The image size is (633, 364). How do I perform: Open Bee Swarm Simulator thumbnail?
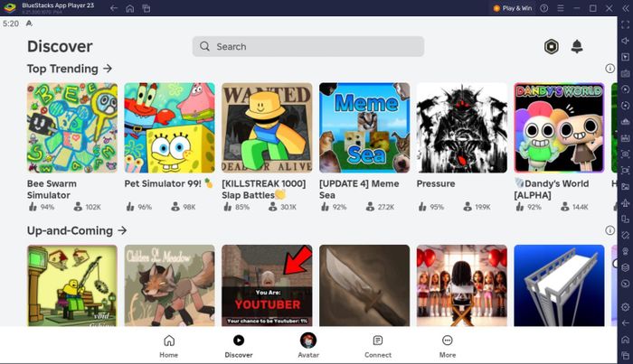tap(72, 127)
